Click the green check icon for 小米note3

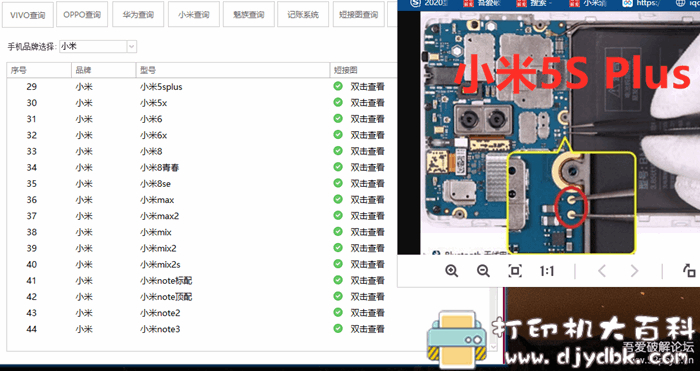338,329
